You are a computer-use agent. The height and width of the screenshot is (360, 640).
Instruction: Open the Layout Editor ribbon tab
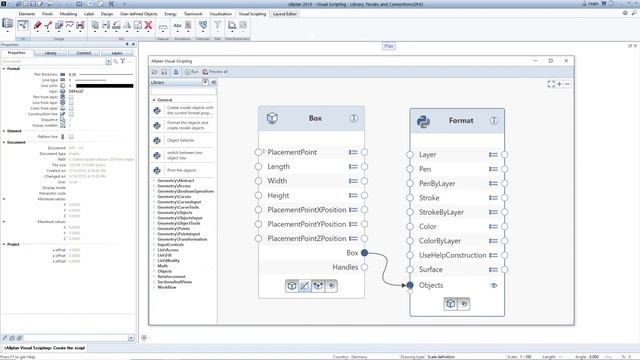pyautogui.click(x=284, y=14)
